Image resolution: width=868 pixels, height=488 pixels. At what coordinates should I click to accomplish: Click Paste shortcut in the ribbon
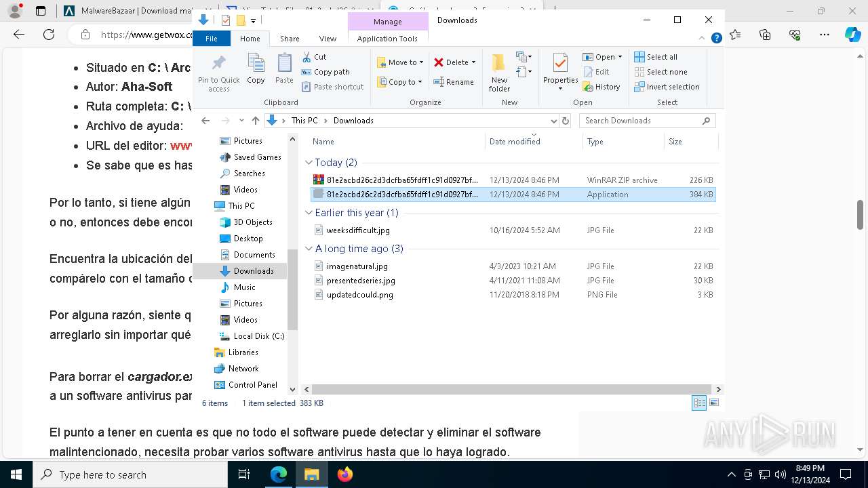coord(332,87)
